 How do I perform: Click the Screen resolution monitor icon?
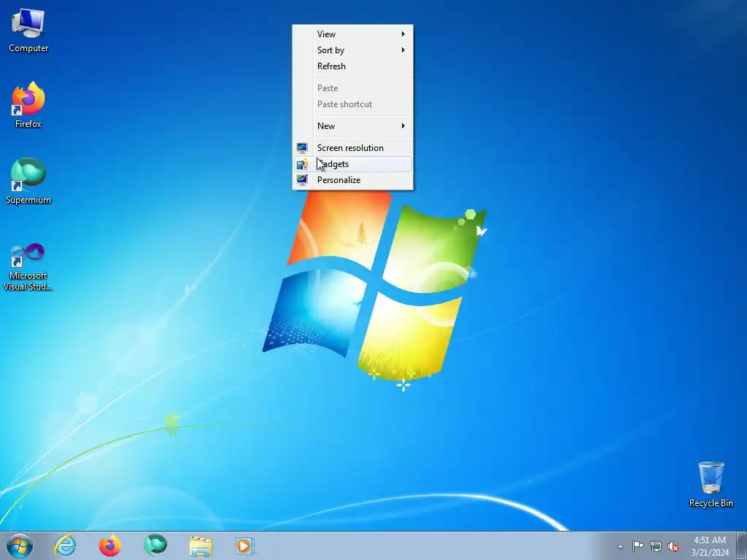point(302,148)
